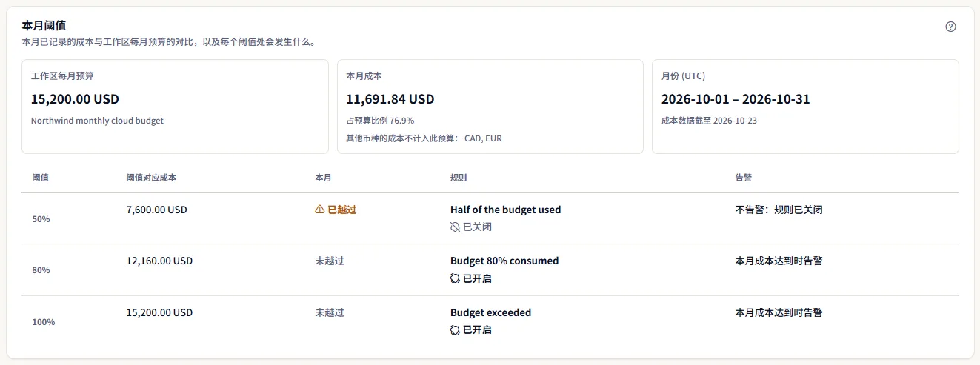Click 本月成本达到时告警 in the 100% row
980x365 pixels.
pyautogui.click(x=779, y=312)
